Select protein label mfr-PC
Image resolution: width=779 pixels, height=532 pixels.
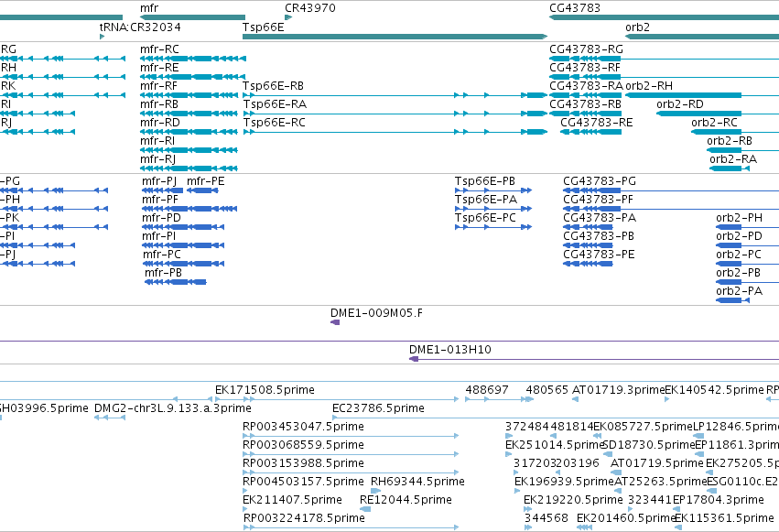(x=162, y=255)
